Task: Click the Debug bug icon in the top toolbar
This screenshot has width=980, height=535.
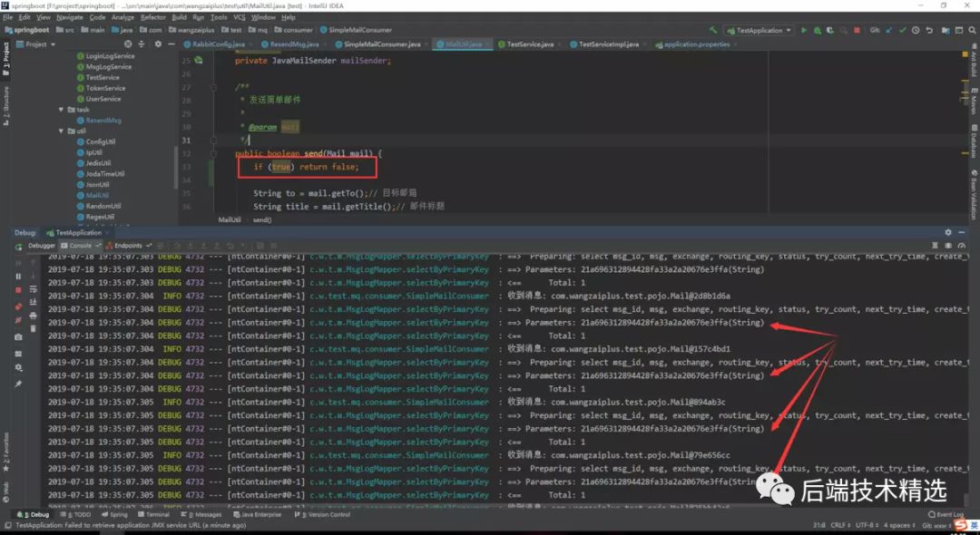Action: pos(816,30)
